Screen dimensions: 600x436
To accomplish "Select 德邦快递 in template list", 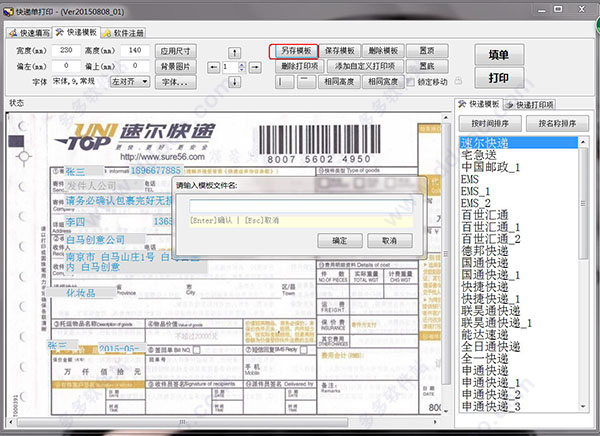I will (x=518, y=251).
